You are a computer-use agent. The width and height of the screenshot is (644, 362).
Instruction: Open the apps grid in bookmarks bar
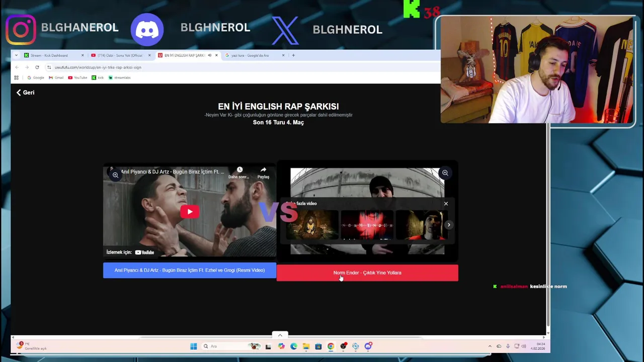pos(16,77)
